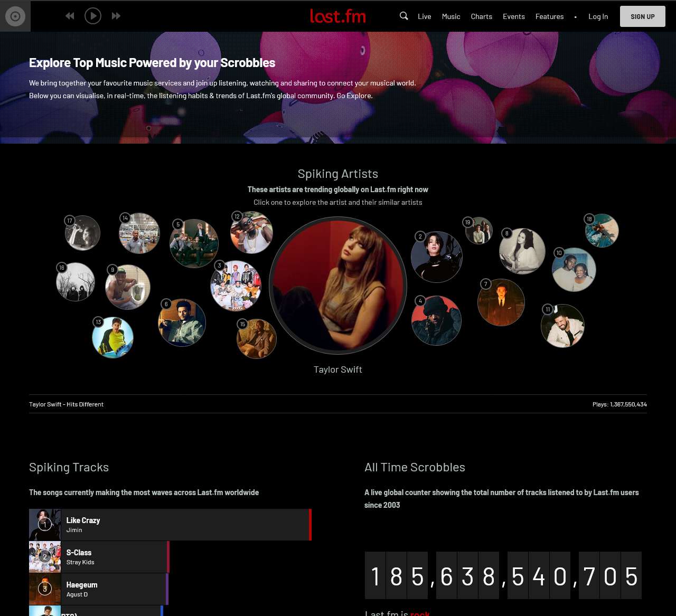Click the 'Spiking Artists' heading

(338, 174)
